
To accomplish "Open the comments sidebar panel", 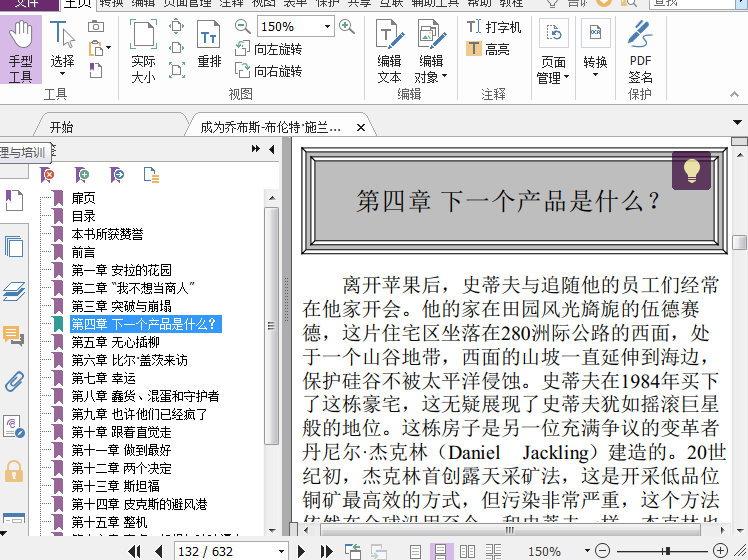I will 14,336.
